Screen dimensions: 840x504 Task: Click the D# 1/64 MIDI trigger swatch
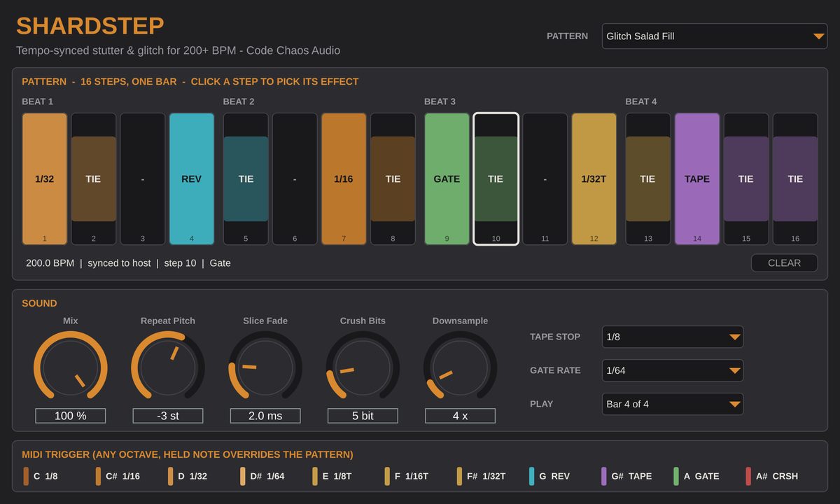tap(243, 476)
